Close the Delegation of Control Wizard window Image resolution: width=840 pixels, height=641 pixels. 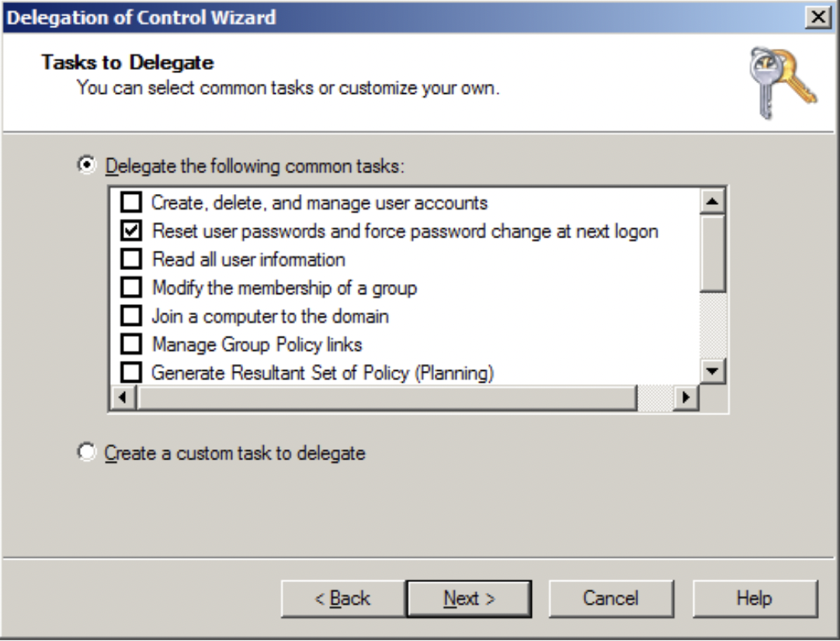pos(818,17)
